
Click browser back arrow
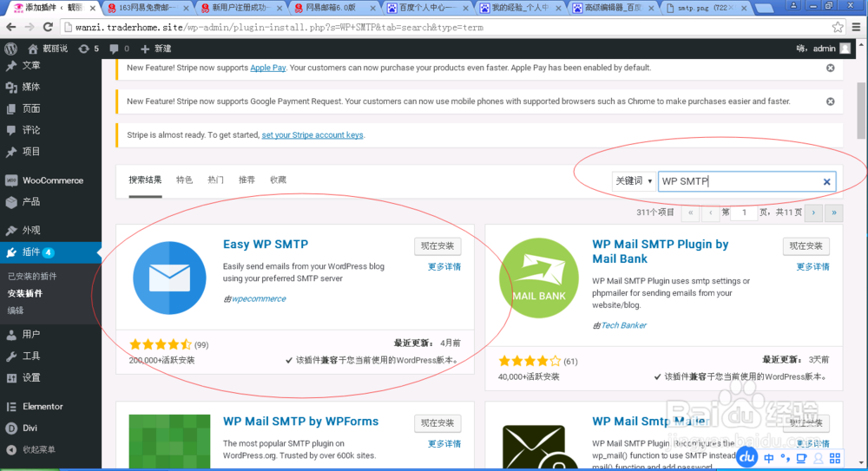point(11,27)
